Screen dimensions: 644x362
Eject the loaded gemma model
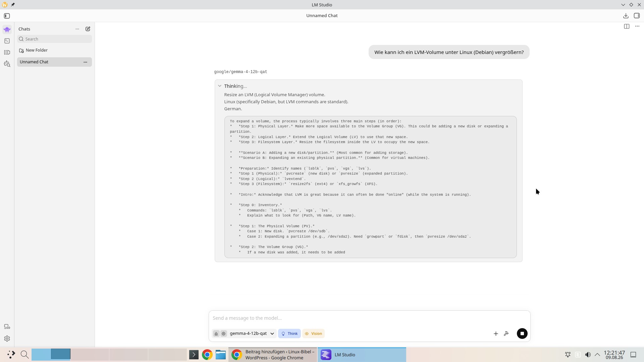216,334
